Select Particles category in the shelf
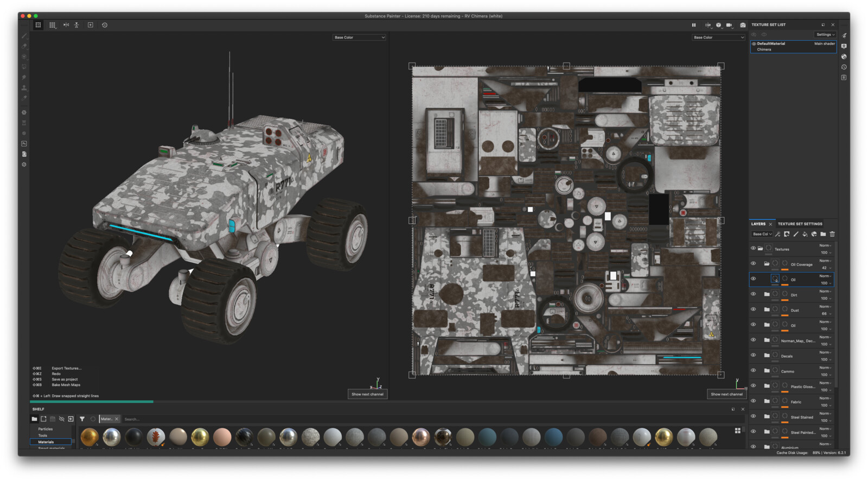This screenshot has width=868, height=480. [45, 429]
